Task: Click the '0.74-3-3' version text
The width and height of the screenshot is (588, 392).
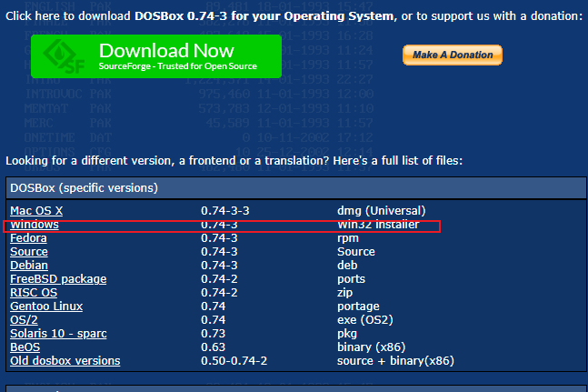Action: 225,210
